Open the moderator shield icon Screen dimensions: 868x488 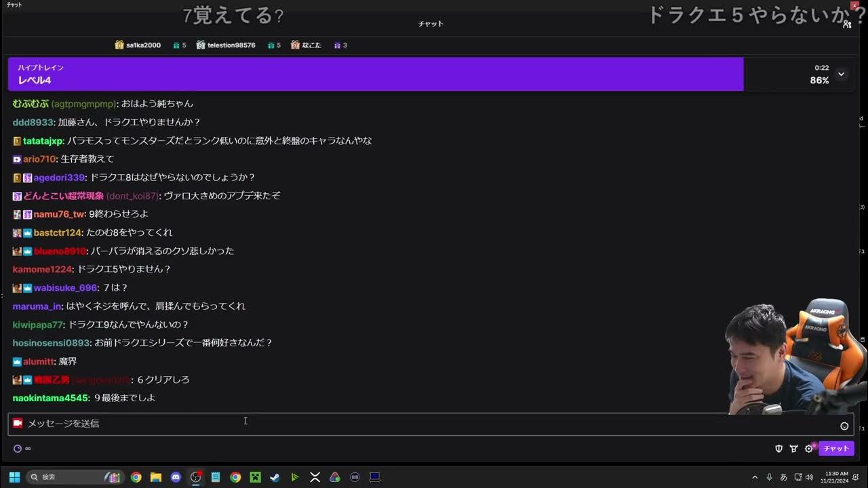click(x=778, y=449)
